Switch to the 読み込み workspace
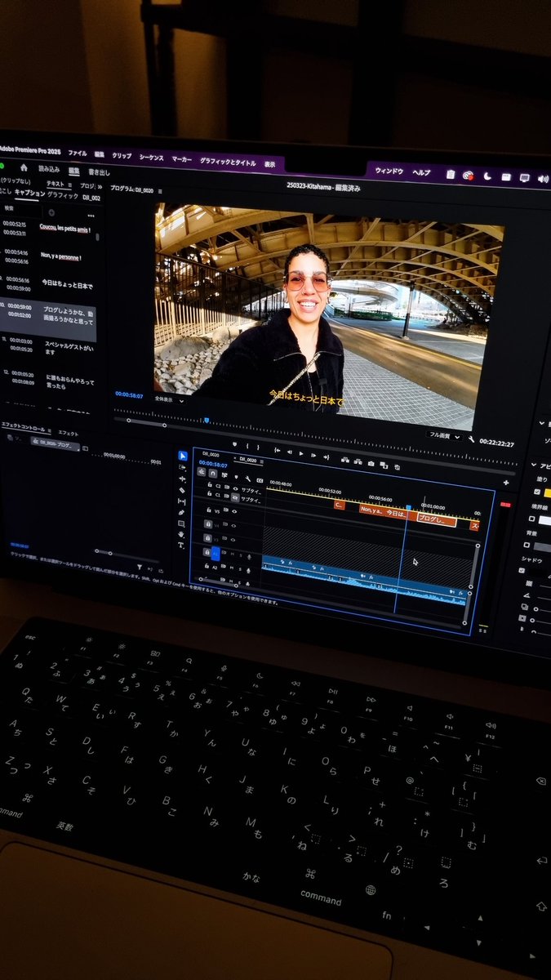This screenshot has width=551, height=980. (49, 169)
